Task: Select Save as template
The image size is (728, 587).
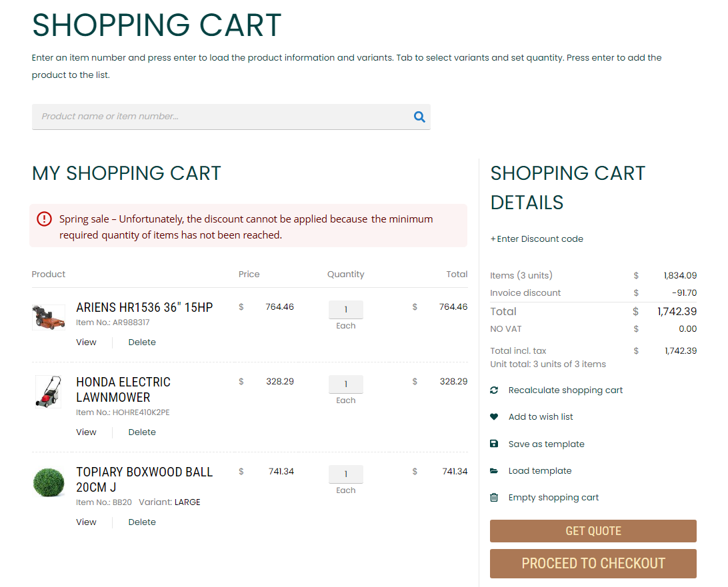Action: click(x=547, y=444)
